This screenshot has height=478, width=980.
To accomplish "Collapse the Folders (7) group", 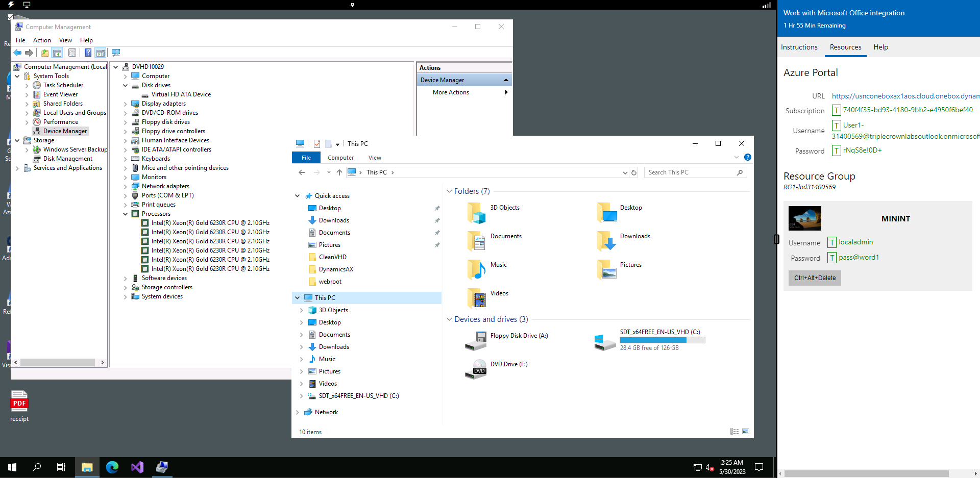I will coord(449,191).
